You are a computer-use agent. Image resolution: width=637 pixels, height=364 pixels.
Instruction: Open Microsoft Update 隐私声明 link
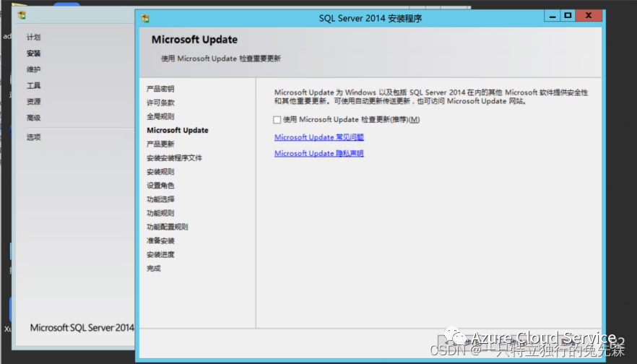319,153
